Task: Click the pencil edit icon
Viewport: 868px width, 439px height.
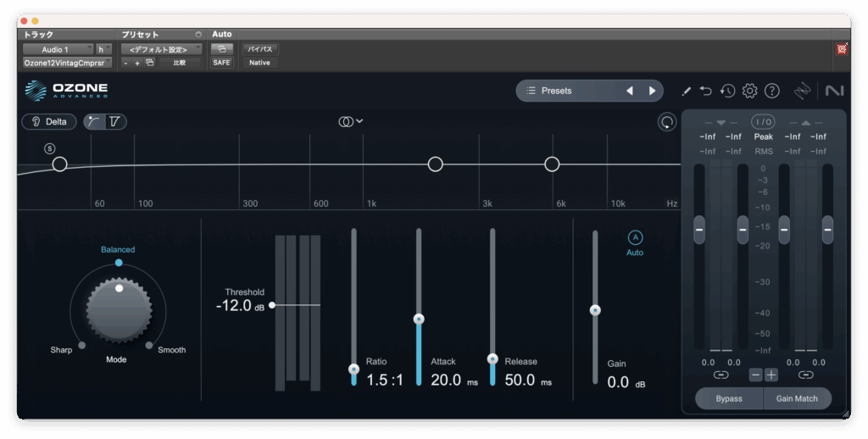Action: point(687,91)
